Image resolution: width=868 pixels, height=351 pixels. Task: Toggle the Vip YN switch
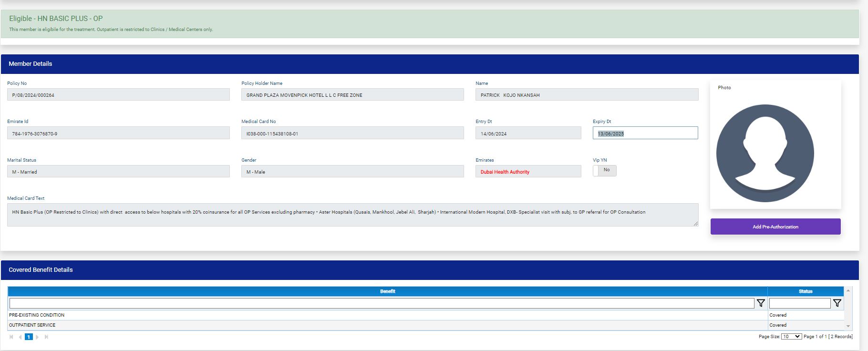[x=604, y=170]
